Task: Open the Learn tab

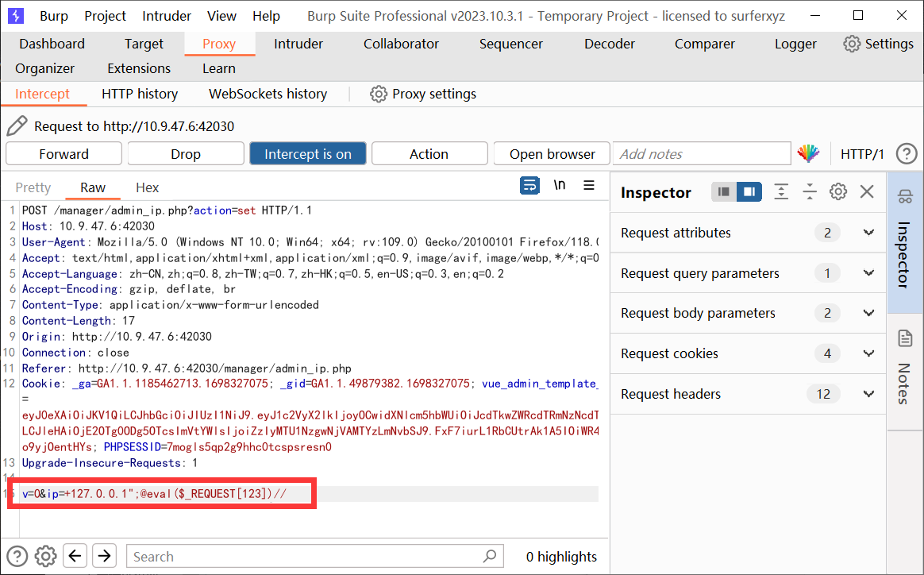Action: click(218, 68)
